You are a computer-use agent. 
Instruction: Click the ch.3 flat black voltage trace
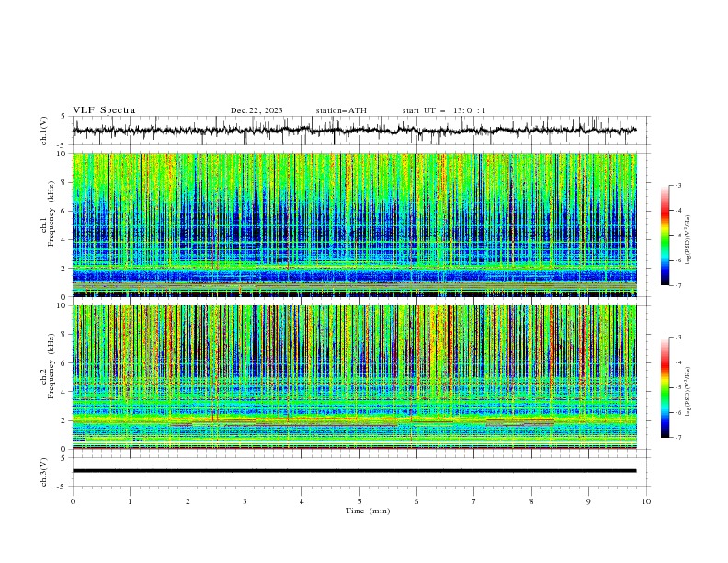pos(354,471)
